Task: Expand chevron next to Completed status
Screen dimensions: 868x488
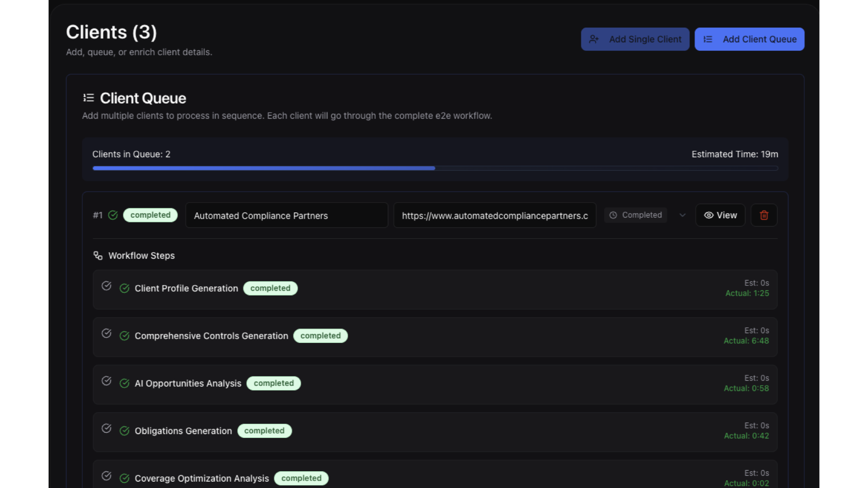Action: [x=683, y=215]
